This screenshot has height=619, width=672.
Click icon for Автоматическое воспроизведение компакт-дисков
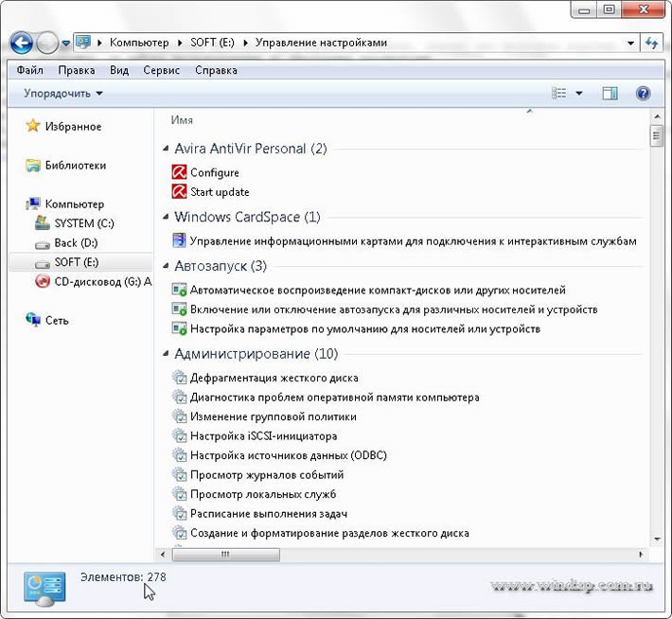point(179,290)
